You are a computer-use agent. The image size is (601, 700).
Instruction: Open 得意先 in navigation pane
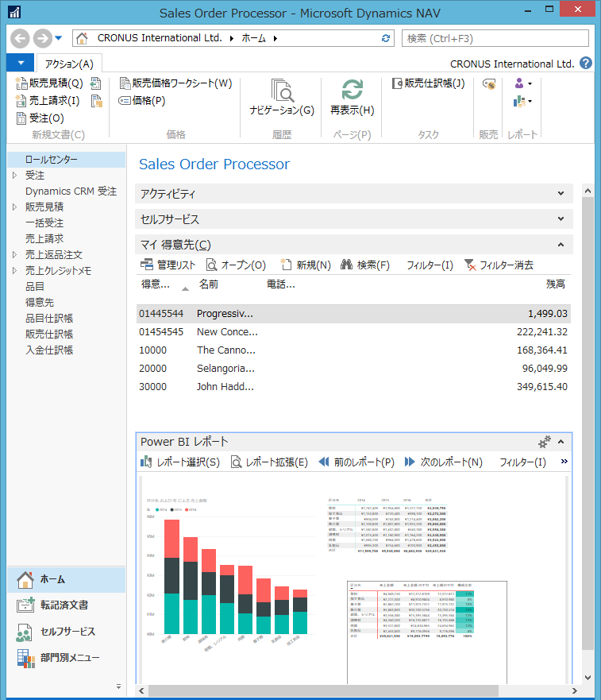click(x=39, y=302)
